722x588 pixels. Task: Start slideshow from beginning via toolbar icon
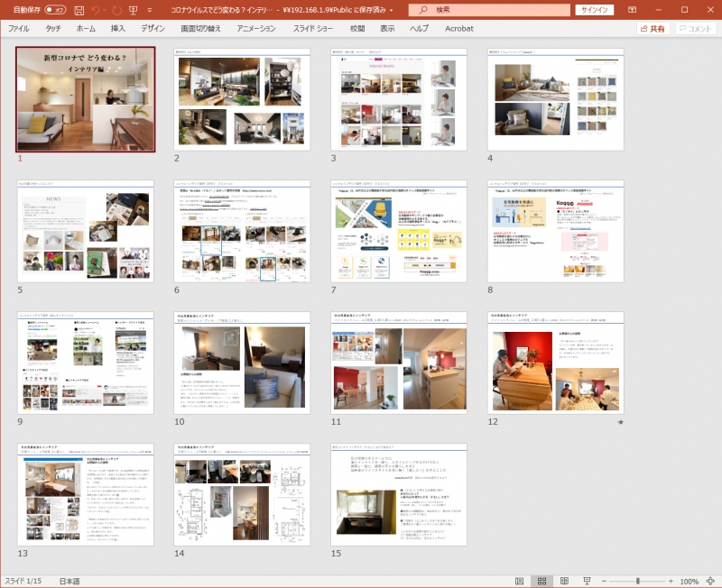(134, 10)
